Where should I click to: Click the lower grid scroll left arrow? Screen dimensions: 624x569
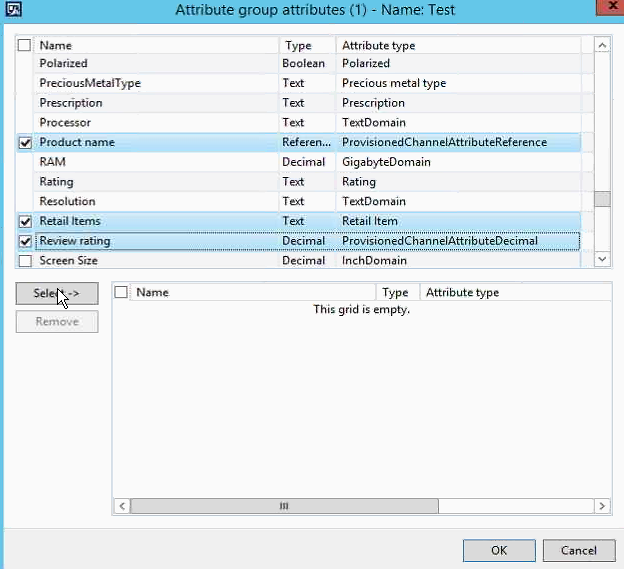click(122, 506)
